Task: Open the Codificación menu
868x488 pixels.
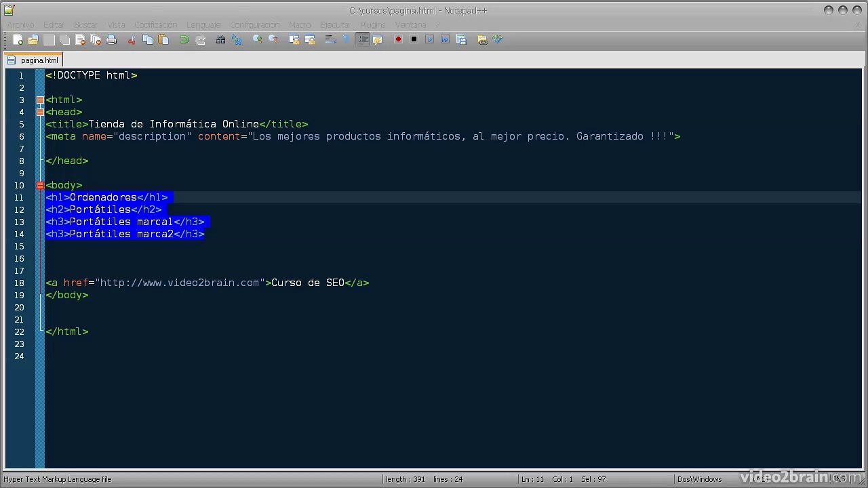Action: click(x=156, y=25)
